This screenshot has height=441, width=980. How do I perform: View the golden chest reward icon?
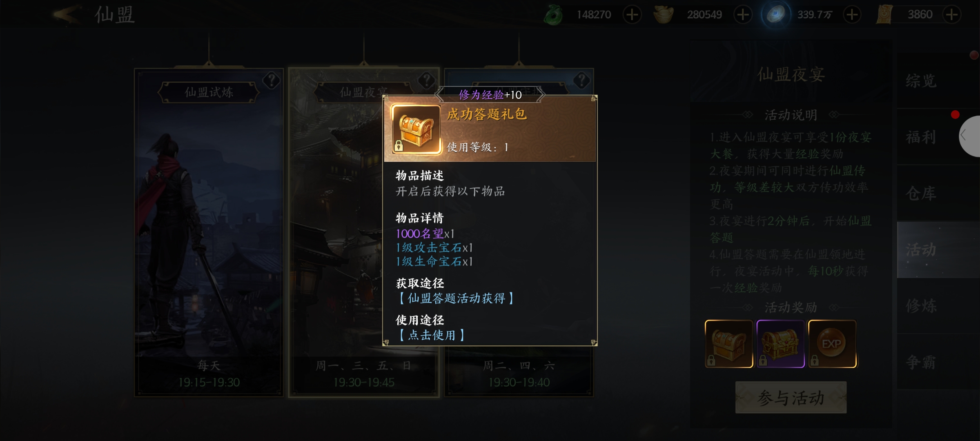click(x=729, y=344)
